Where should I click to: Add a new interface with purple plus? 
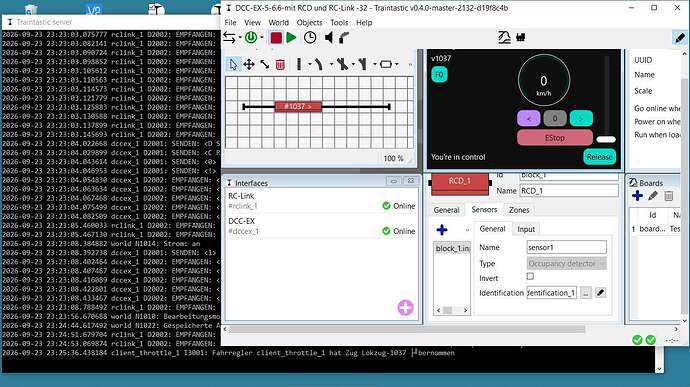405,308
